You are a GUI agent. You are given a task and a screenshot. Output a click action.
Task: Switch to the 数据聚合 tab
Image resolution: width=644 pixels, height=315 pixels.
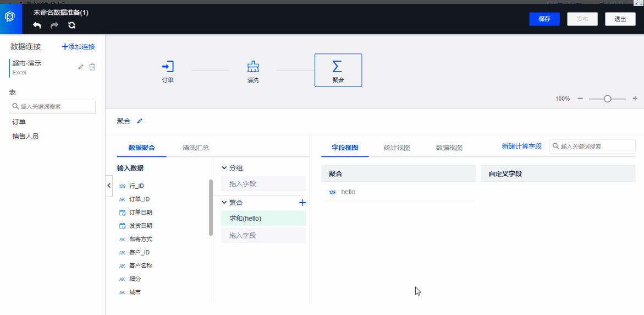[142, 148]
